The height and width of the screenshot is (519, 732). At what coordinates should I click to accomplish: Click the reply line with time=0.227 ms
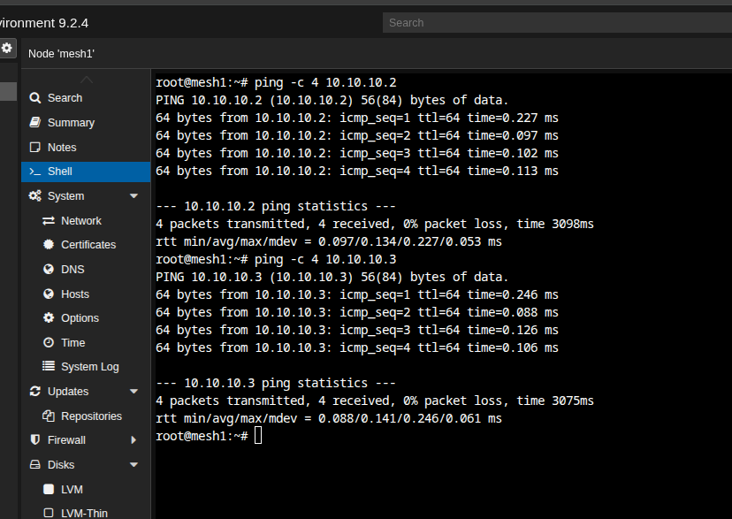point(357,118)
